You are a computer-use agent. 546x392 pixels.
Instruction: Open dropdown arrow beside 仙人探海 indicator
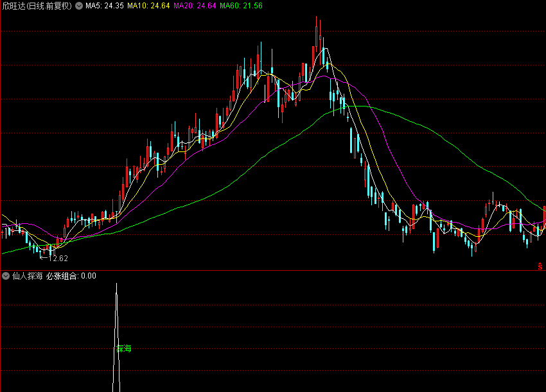pyautogui.click(x=6, y=276)
